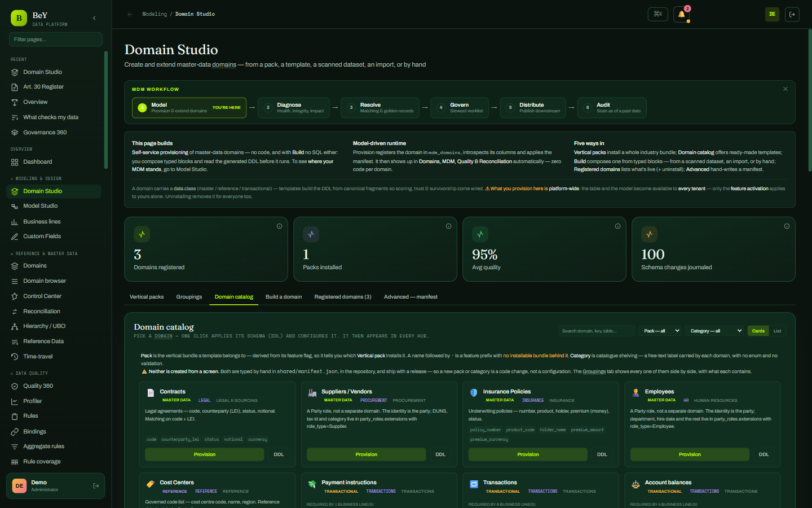The height and width of the screenshot is (508, 812).
Task: Provision the Employees domain
Action: [x=690, y=454]
